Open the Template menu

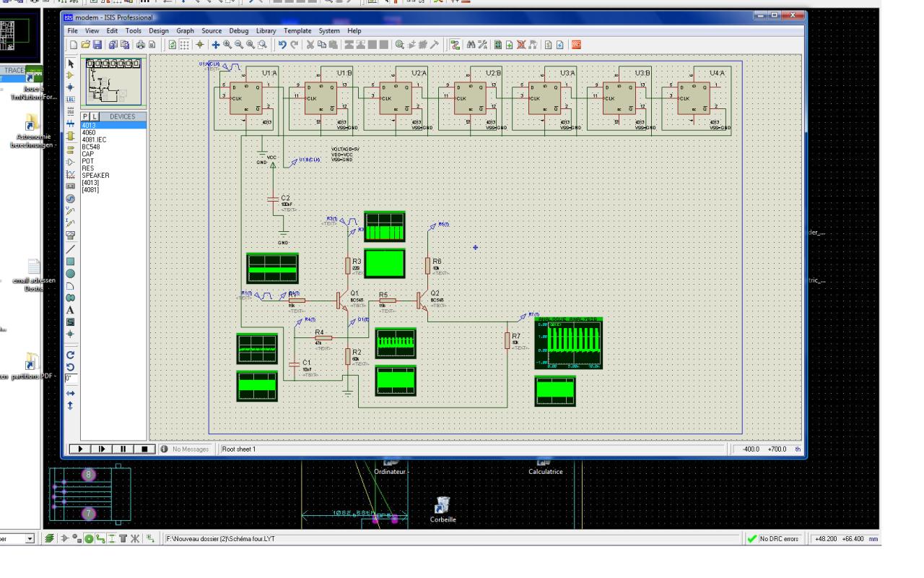click(x=297, y=31)
